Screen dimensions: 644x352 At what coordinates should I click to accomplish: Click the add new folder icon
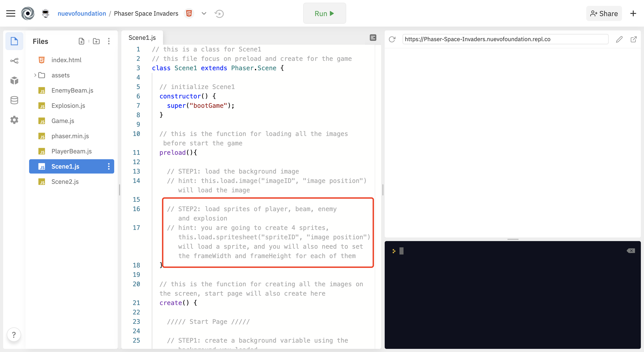(96, 41)
